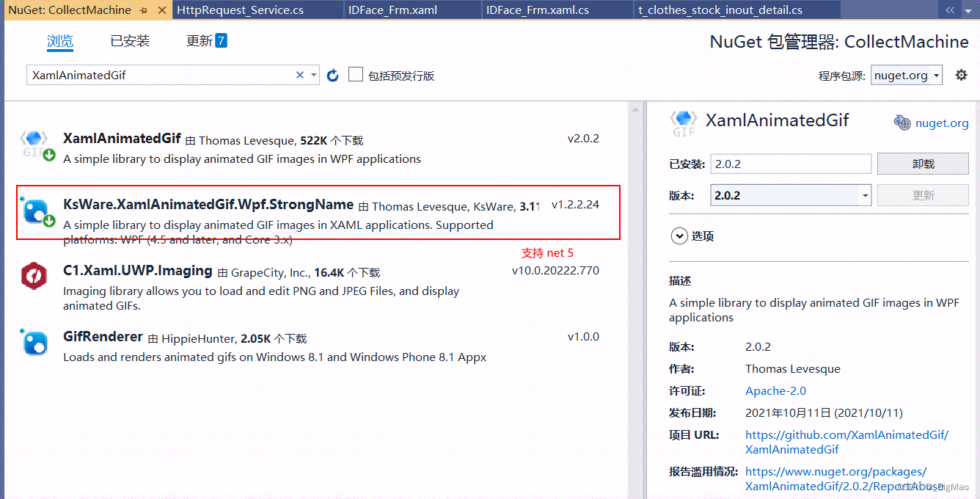The image size is (980, 499).
Task: Open the version 2.0.2 dropdown
Action: click(x=791, y=195)
